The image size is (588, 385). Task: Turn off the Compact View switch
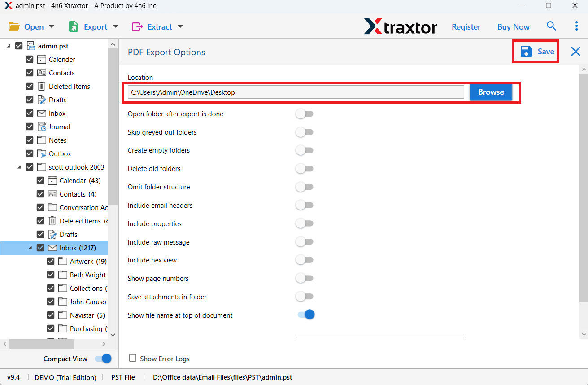coord(103,359)
